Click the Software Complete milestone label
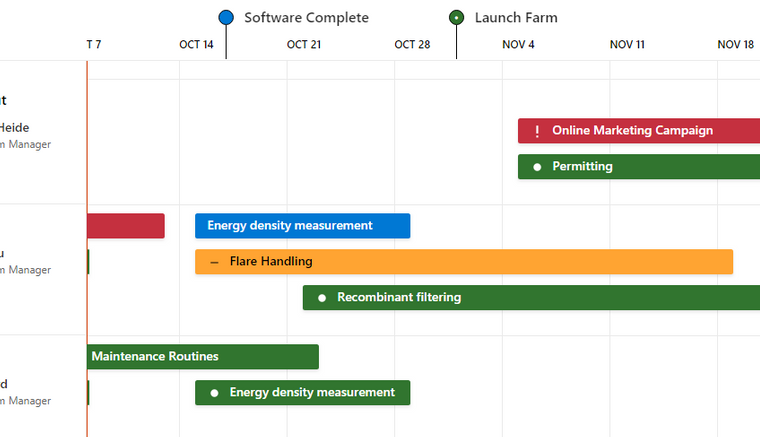Screen dimensions: 760x437 306,18
